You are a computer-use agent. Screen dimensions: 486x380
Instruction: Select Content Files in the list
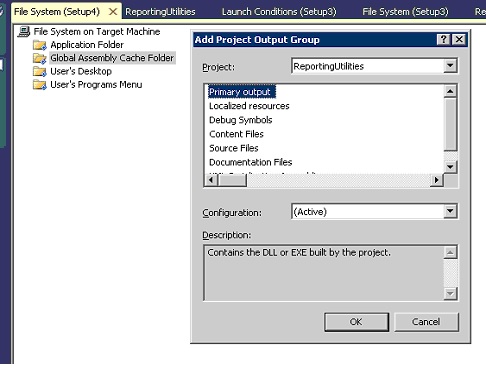236,134
